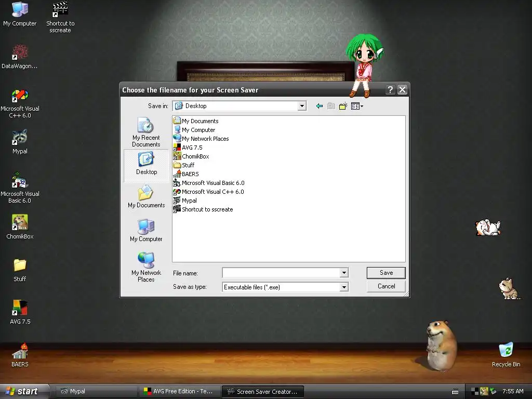Open the View Menu icon in dialog
This screenshot has height=399, width=532.
tap(357, 106)
